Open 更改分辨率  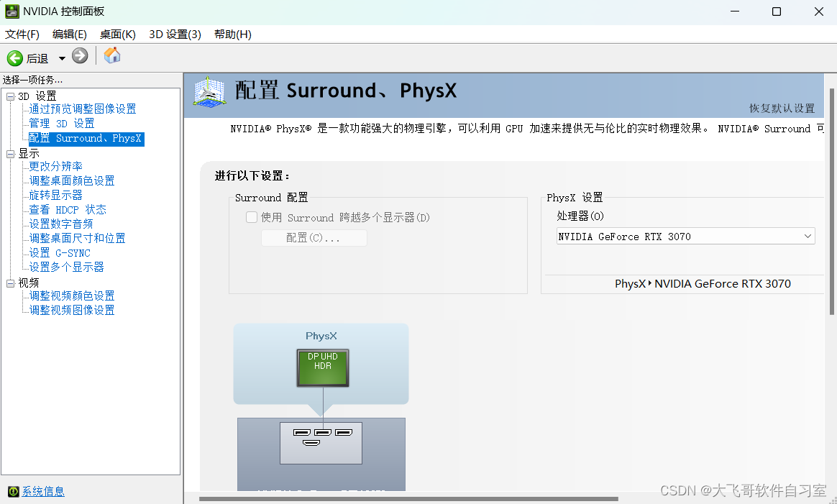[x=55, y=166]
